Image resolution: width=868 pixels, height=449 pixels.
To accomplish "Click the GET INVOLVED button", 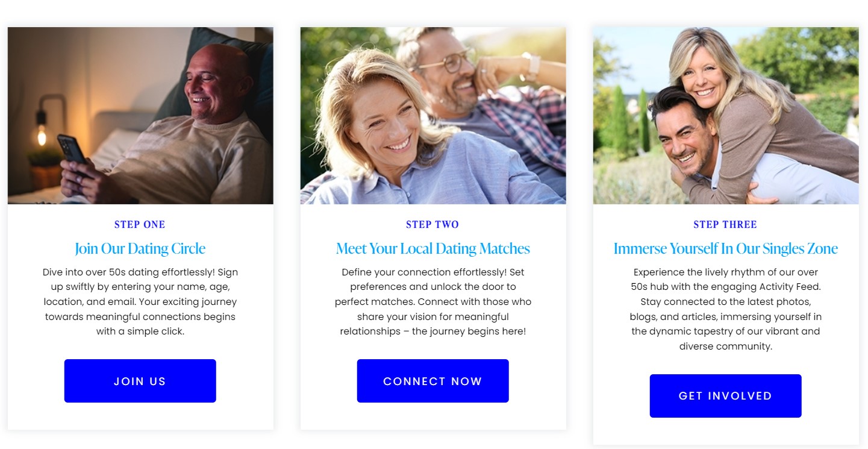I will 725,396.
